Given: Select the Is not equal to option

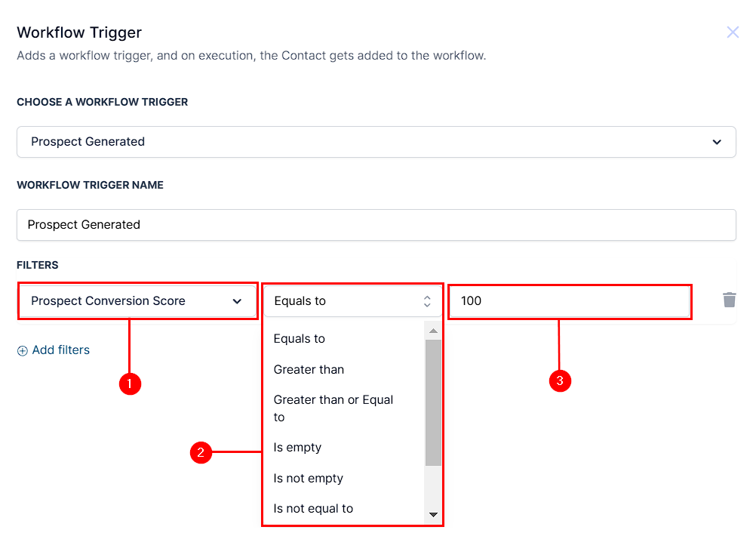Looking at the screenshot, I should [x=313, y=508].
